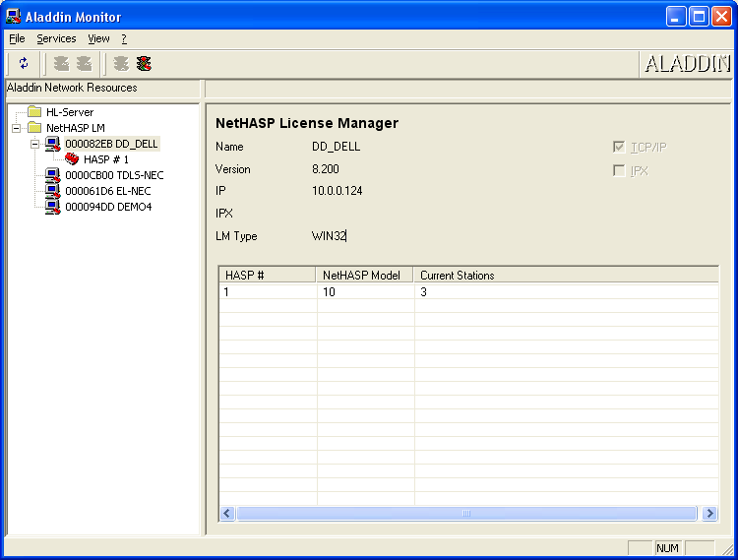Image resolution: width=738 pixels, height=560 pixels.
Task: Open the ? help menu
Action: click(x=124, y=38)
